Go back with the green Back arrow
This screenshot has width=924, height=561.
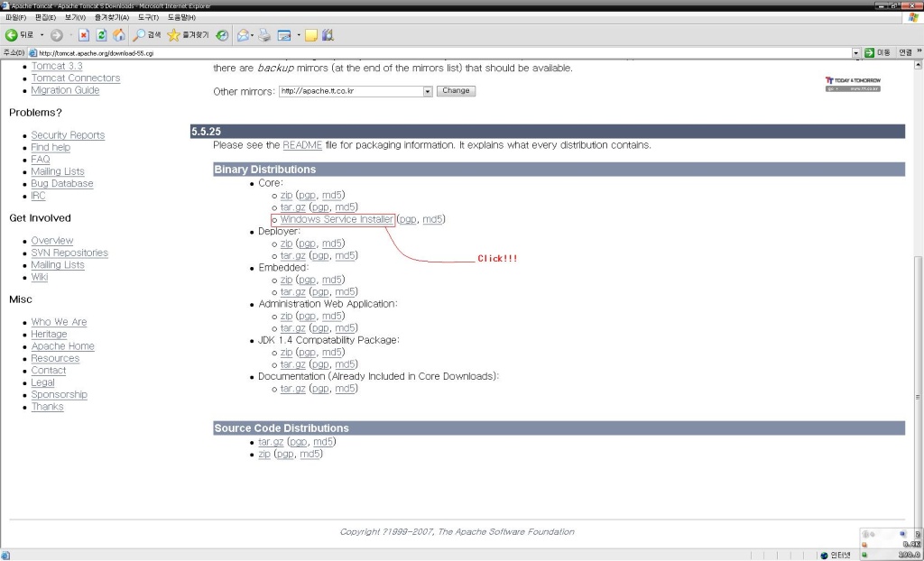[11, 35]
